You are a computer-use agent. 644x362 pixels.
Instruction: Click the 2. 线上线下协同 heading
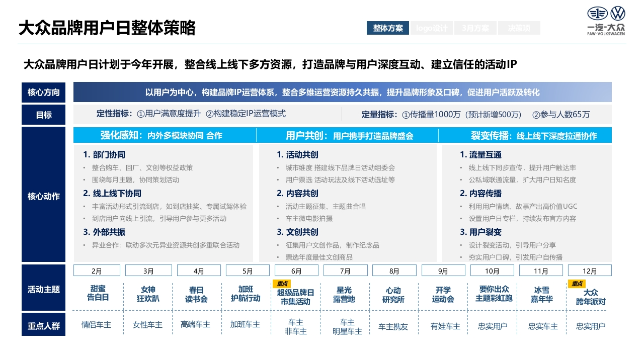(112, 194)
